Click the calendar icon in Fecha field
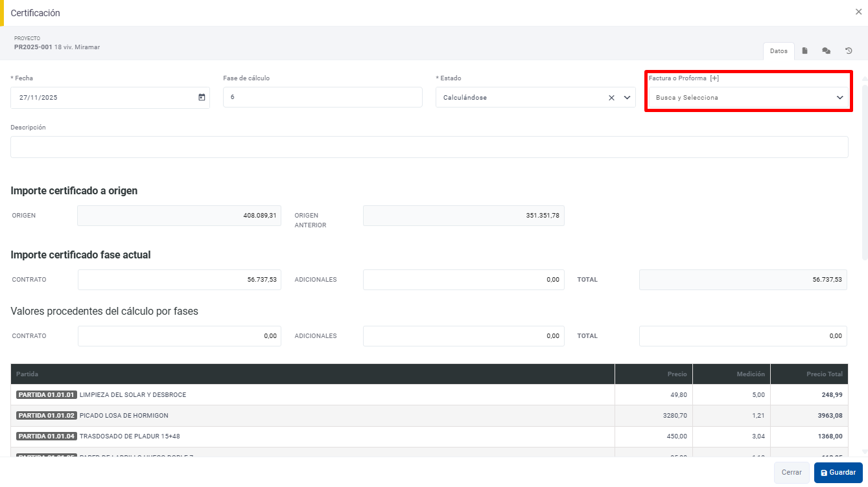Screen dimensions: 868x487 [x=202, y=98]
